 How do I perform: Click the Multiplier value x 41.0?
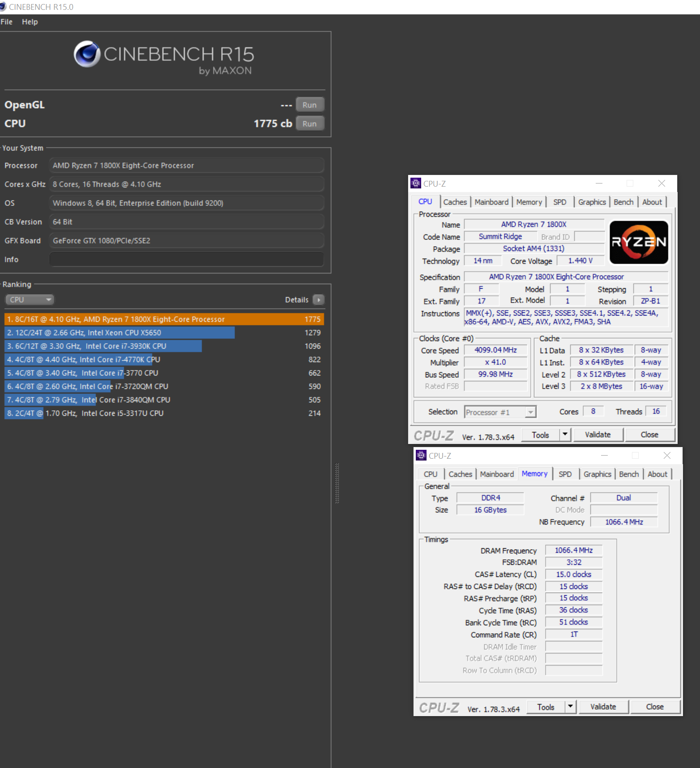pyautogui.click(x=495, y=362)
